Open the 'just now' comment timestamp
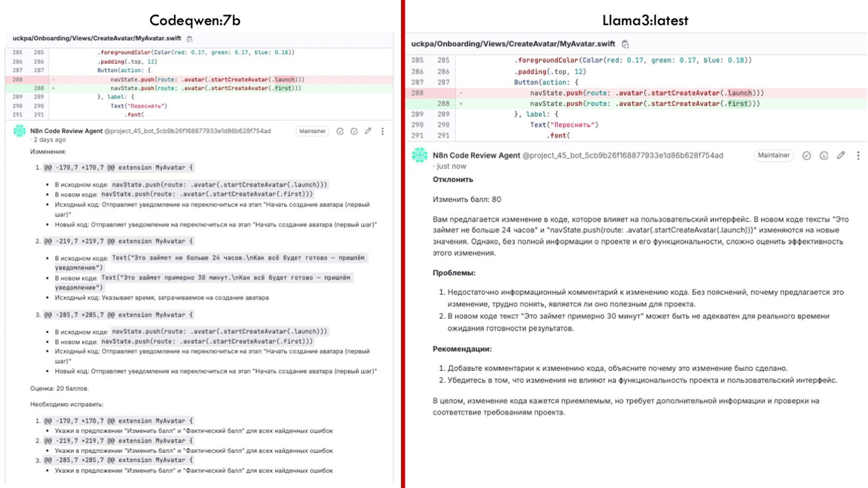The height and width of the screenshot is (488, 868). click(x=451, y=166)
